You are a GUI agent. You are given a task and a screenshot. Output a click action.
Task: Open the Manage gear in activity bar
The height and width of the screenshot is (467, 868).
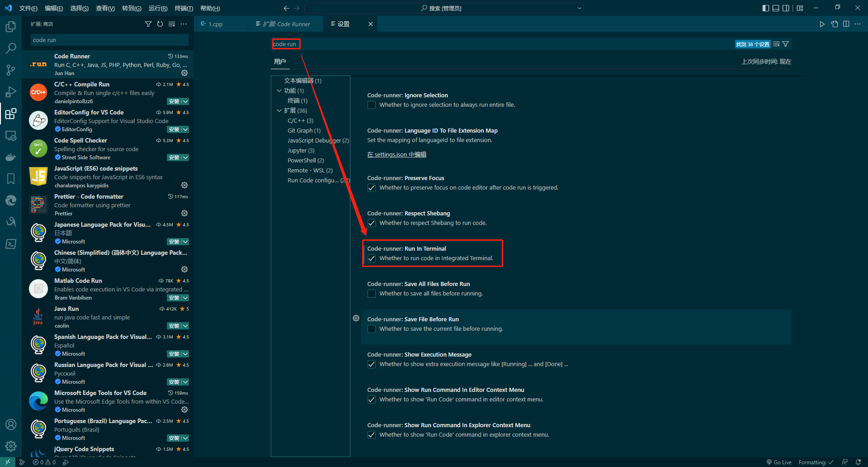point(11,446)
